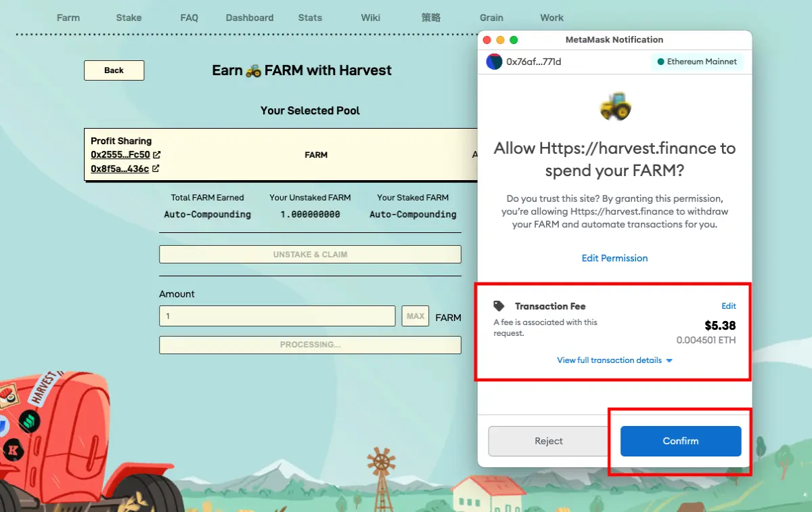
Task: Click the Amount input field
Action: tap(277, 316)
